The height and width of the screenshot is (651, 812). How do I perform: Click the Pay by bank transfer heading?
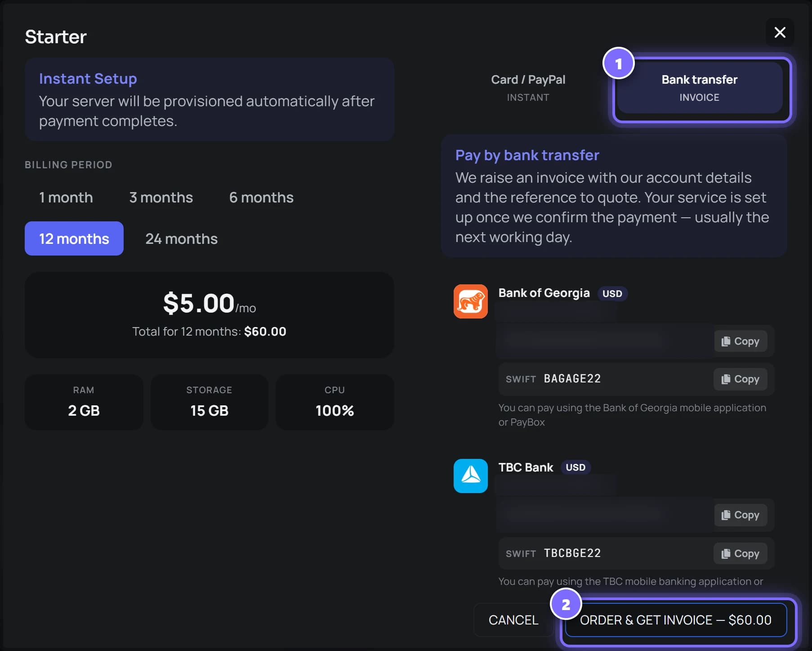click(x=527, y=155)
